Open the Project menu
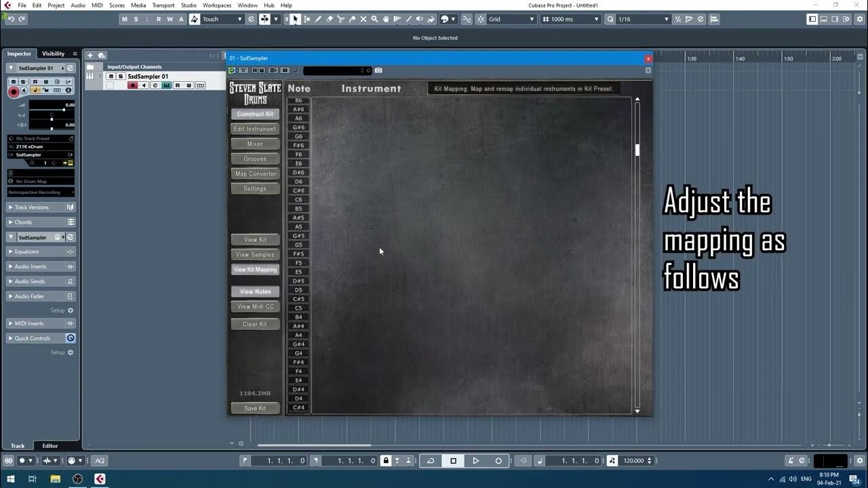The image size is (868, 488). coord(56,5)
